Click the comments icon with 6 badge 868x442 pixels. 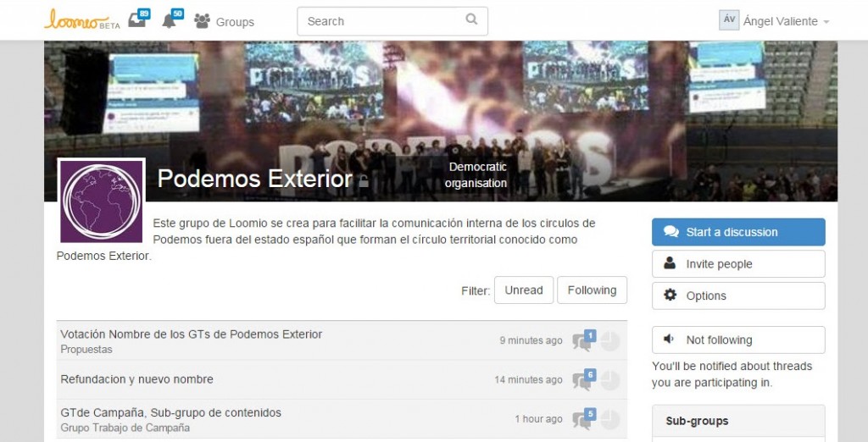pos(583,379)
